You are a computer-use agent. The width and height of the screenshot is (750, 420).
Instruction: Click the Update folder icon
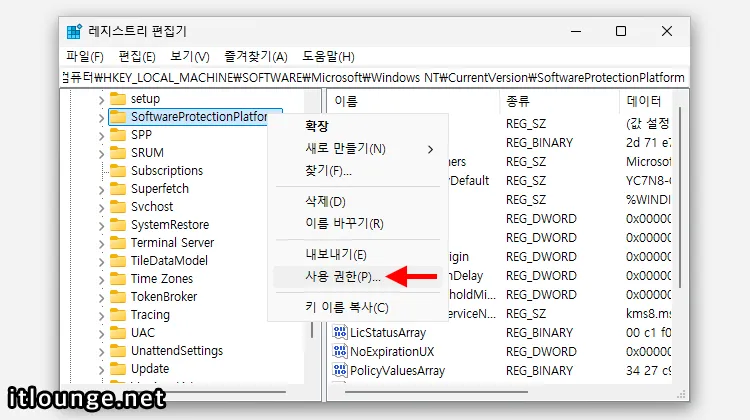[x=118, y=369]
